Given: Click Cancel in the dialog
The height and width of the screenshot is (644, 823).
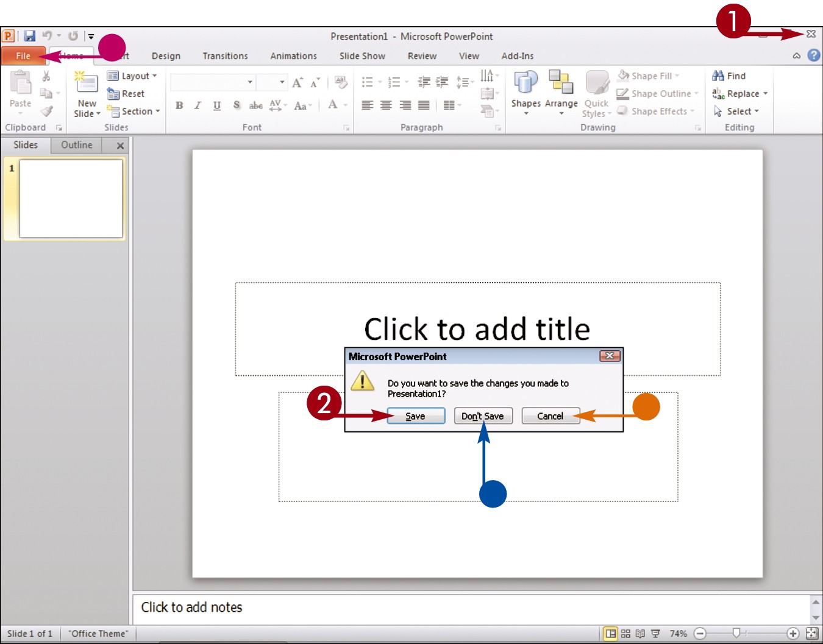Looking at the screenshot, I should (550, 416).
